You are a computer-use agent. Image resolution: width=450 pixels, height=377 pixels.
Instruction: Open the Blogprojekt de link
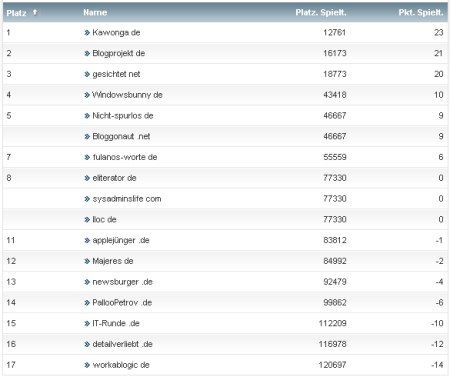tap(118, 53)
